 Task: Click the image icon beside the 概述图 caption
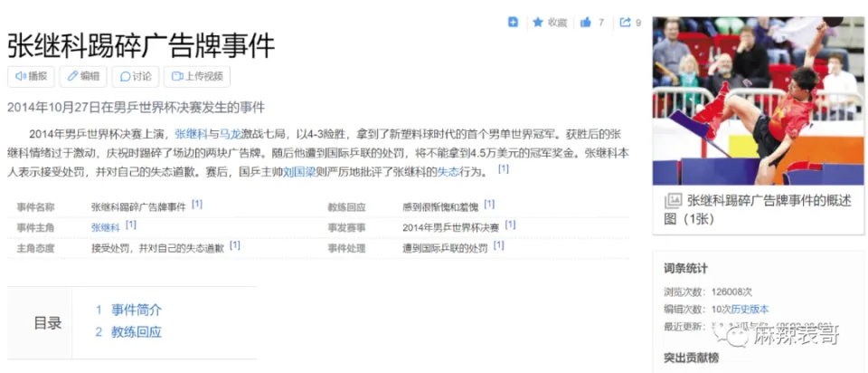pyautogui.click(x=673, y=201)
